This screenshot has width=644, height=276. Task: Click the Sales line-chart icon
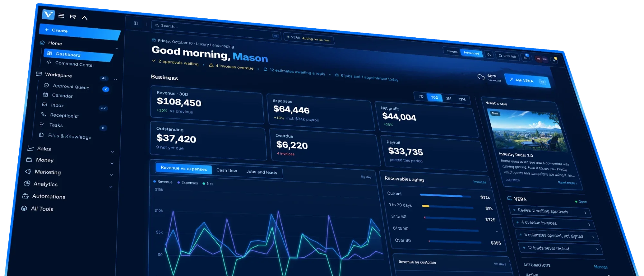click(x=31, y=148)
